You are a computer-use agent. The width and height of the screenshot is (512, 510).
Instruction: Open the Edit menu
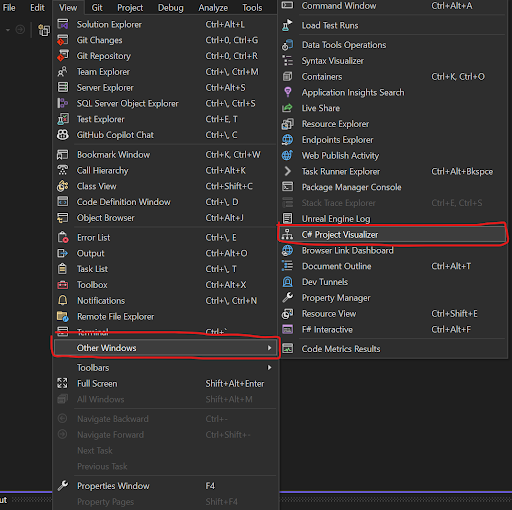[x=37, y=7]
